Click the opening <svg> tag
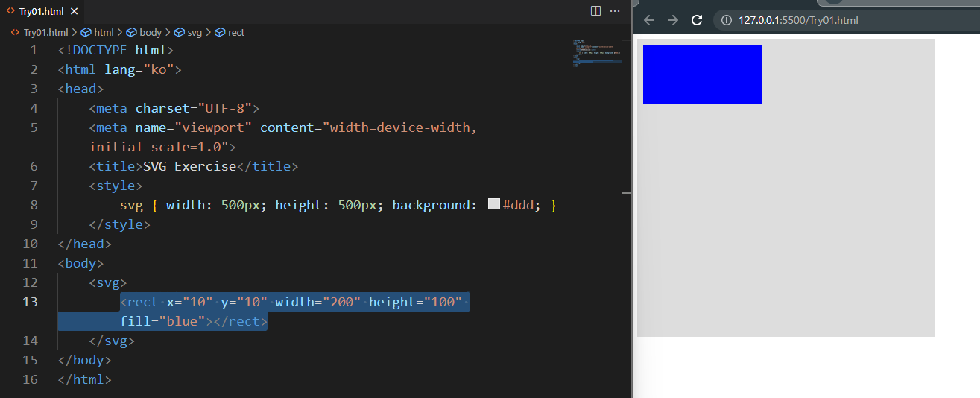This screenshot has width=980, height=398. [108, 282]
